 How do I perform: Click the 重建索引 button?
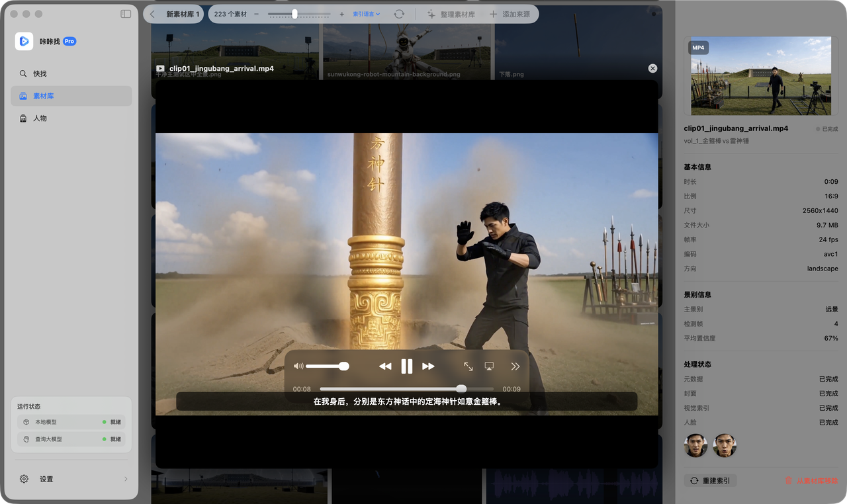pos(711,481)
